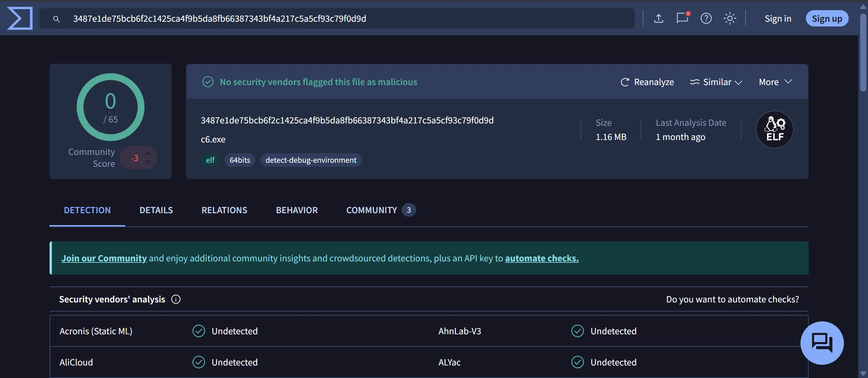Click the ELF file type icon

click(774, 130)
